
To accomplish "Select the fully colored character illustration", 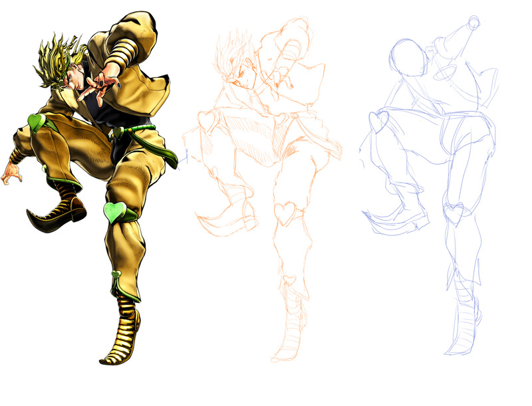I will click(x=90, y=188).
